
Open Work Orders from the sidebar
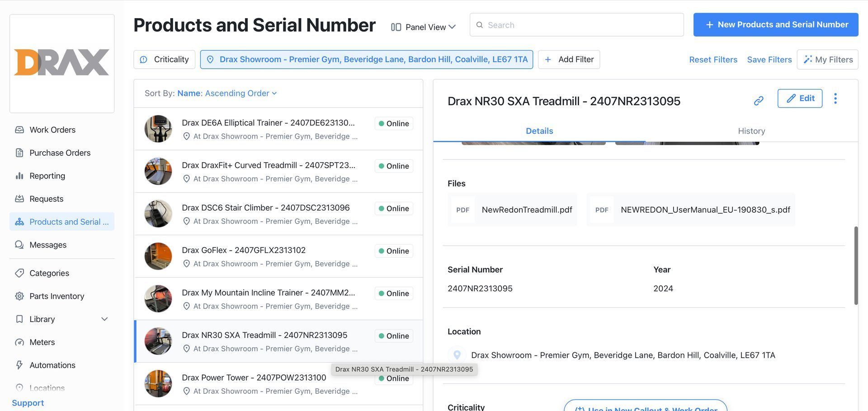pos(52,130)
